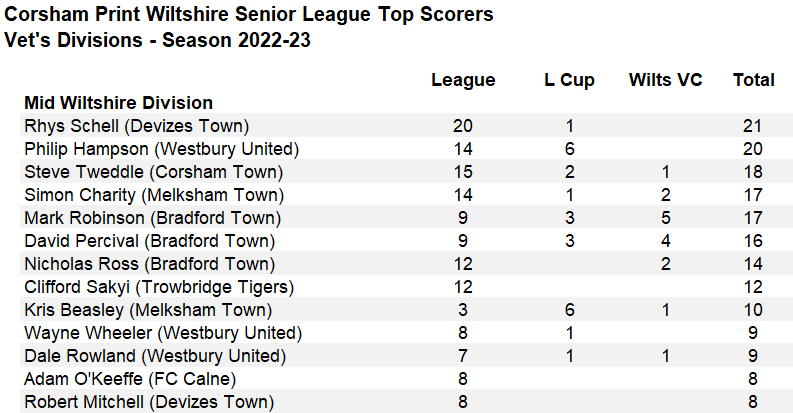The image size is (793, 413).
Task: Click the L Cup column header
Action: (x=569, y=80)
